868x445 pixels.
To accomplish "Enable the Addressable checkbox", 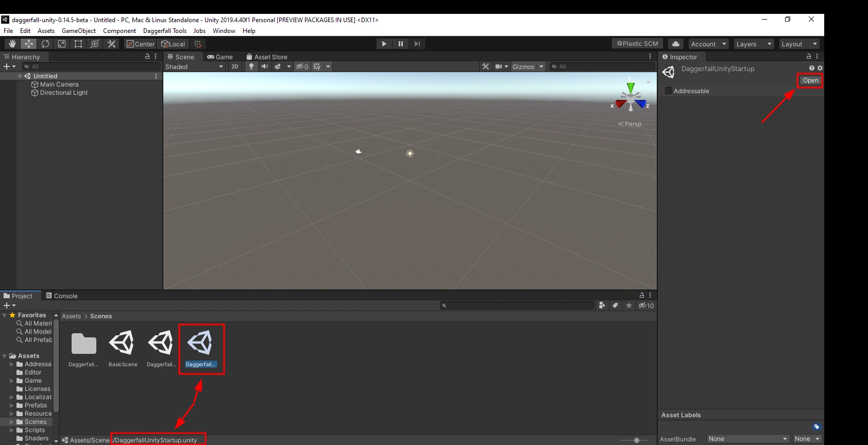I will [669, 91].
